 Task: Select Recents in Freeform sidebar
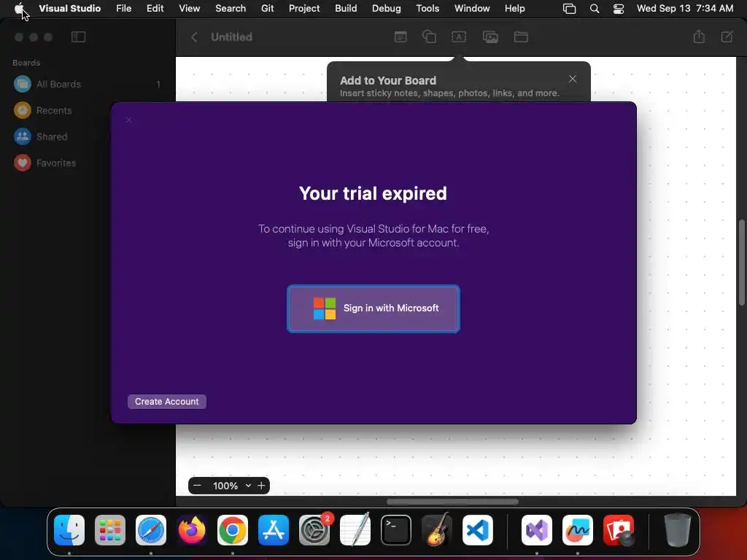88,111
